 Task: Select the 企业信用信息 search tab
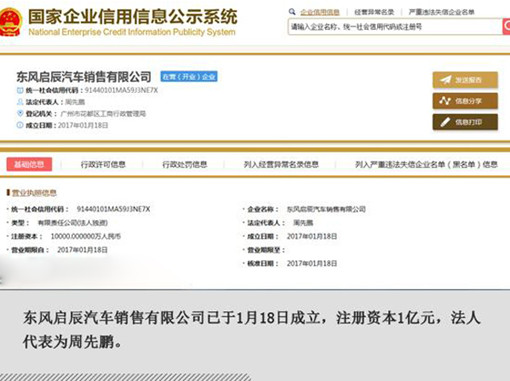[x=320, y=12]
